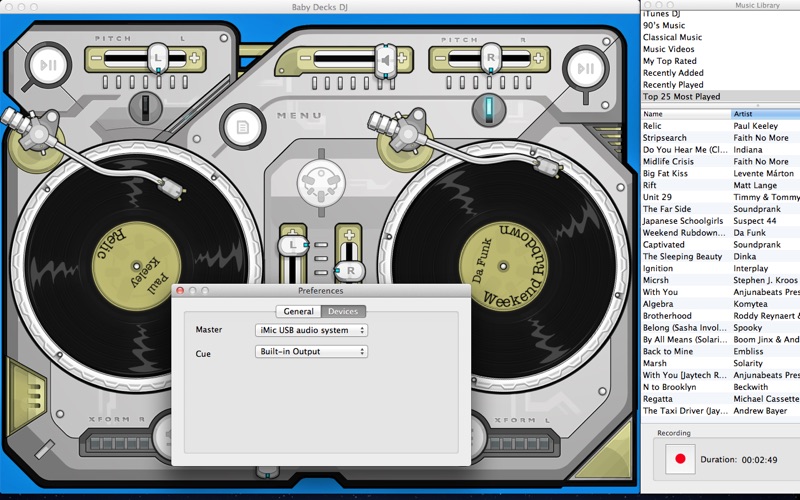The image size is (800, 500).
Task: Click the R channel fader knob
Action: (349, 270)
